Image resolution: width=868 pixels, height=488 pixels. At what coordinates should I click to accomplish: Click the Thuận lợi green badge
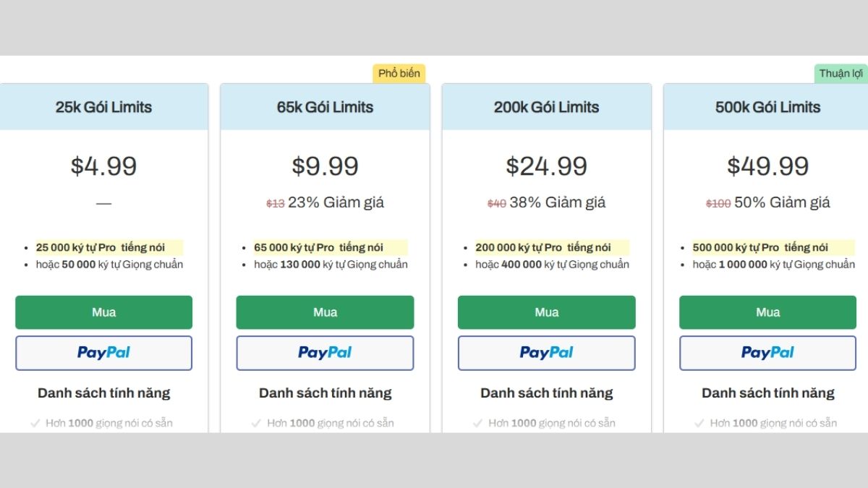coord(841,73)
